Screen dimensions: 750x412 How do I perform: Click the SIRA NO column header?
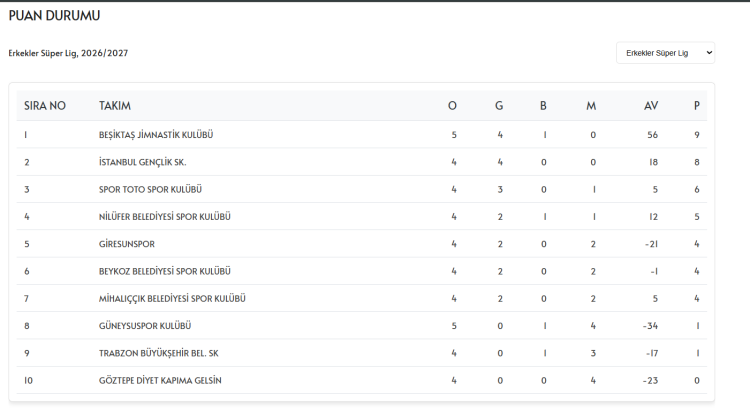coord(45,106)
